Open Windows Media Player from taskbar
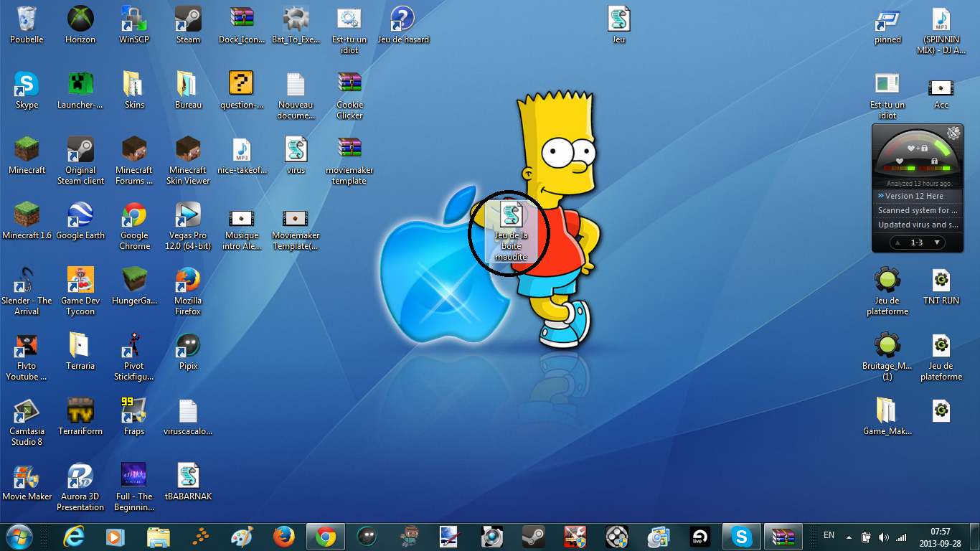The image size is (980, 551). [x=116, y=537]
